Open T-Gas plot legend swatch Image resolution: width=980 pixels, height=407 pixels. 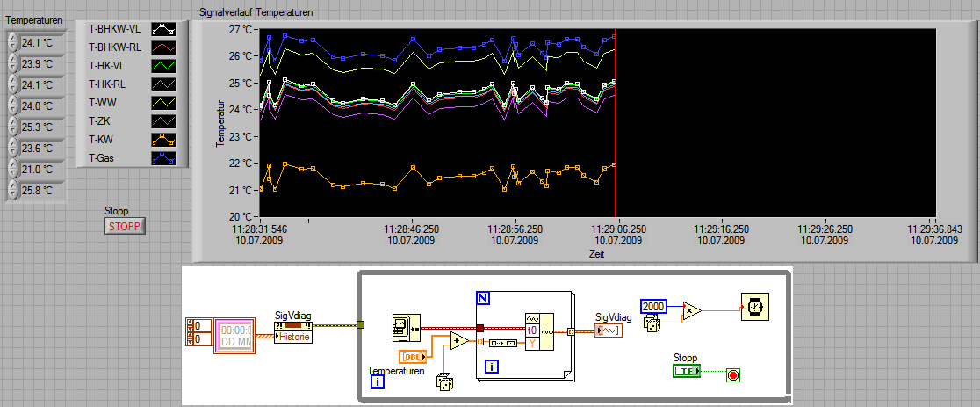coord(163,158)
